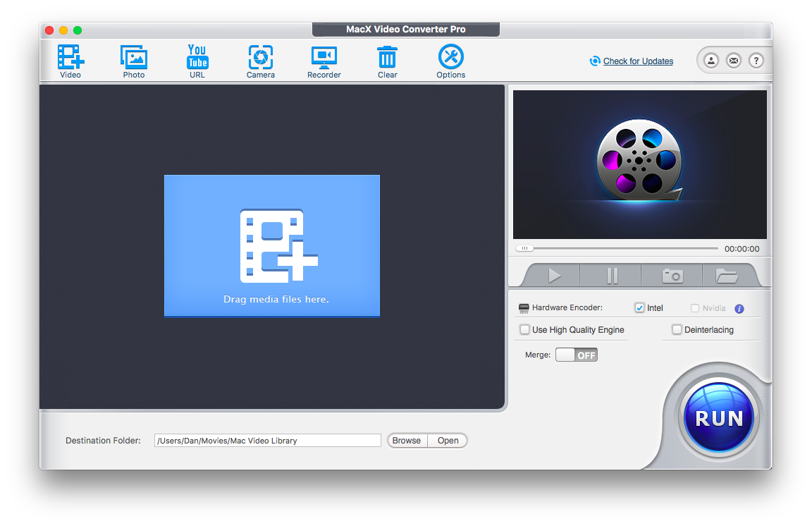This screenshot has height=526, width=812.
Task: Close the window with the red button
Action: pyautogui.click(x=50, y=30)
